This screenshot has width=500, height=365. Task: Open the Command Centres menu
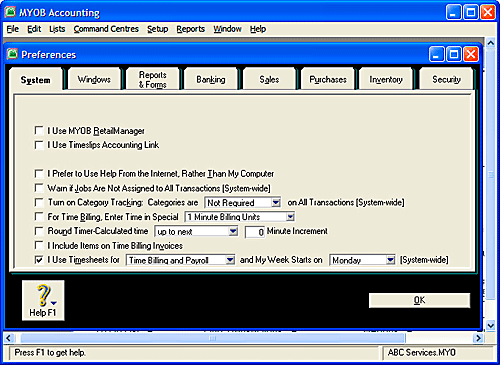coord(106,29)
